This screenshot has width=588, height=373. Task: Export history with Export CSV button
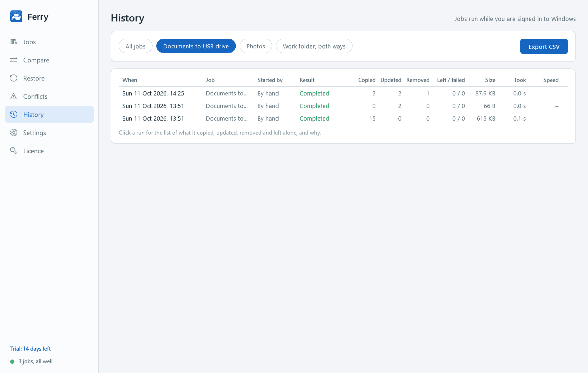pyautogui.click(x=544, y=46)
